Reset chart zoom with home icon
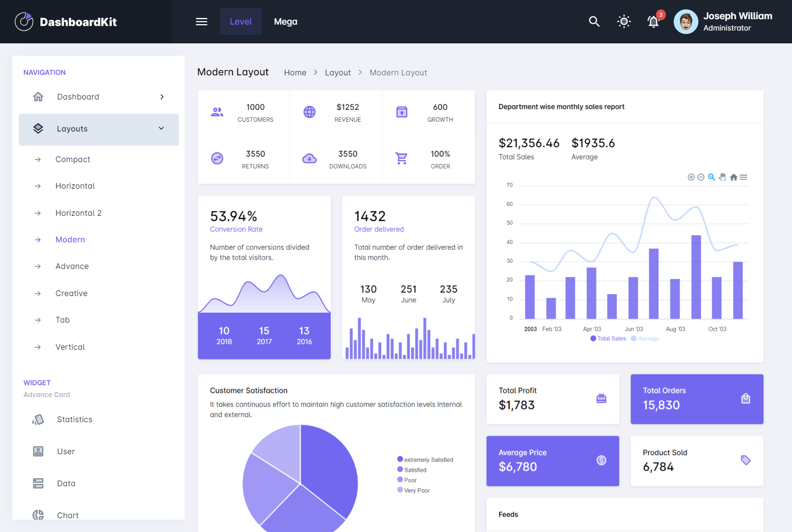This screenshot has width=792, height=532. pos(733,177)
